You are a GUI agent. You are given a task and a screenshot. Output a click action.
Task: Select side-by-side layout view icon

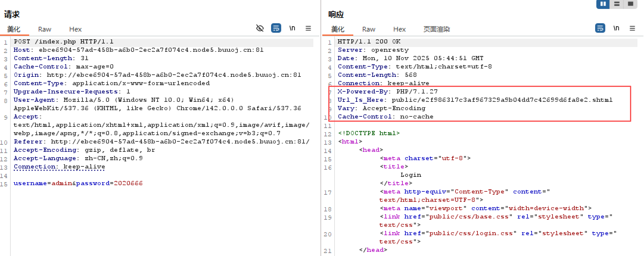(x=603, y=4)
